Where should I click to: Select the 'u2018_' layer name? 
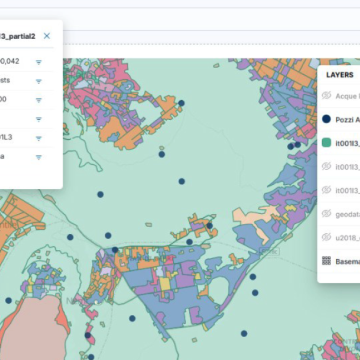click(x=347, y=238)
